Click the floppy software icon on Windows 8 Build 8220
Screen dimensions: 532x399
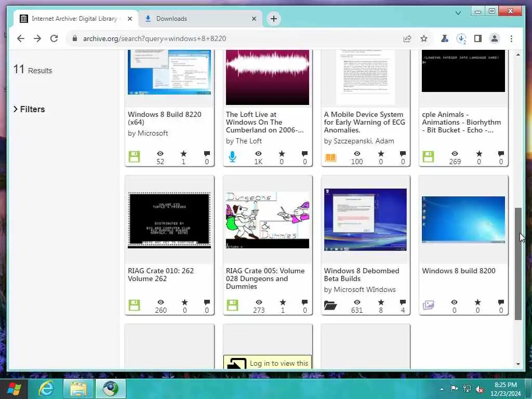pyautogui.click(x=134, y=157)
